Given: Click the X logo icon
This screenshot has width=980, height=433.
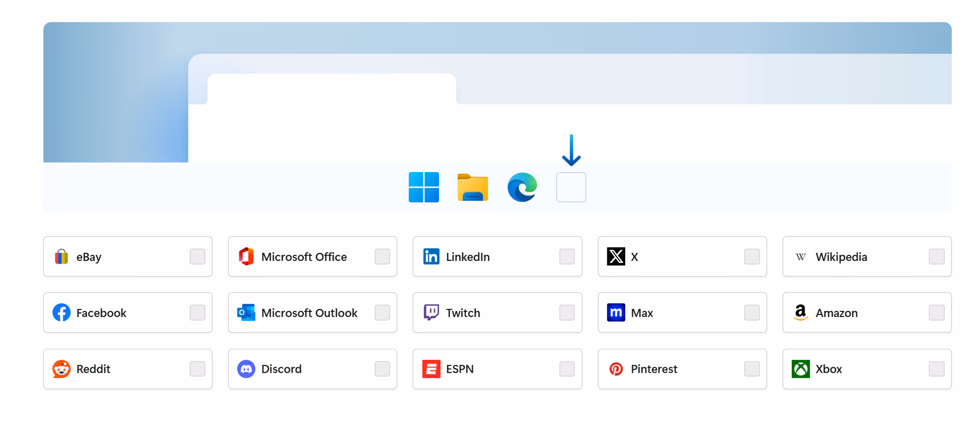Looking at the screenshot, I should pos(616,256).
